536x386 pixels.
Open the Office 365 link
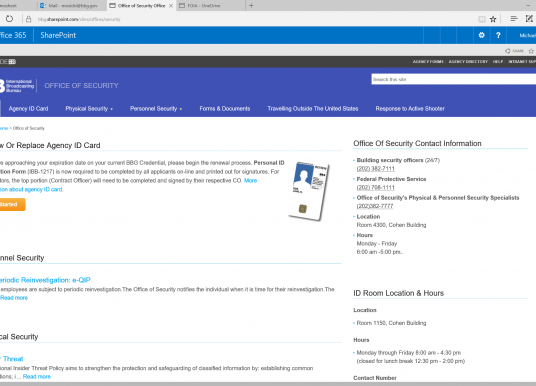point(13,35)
